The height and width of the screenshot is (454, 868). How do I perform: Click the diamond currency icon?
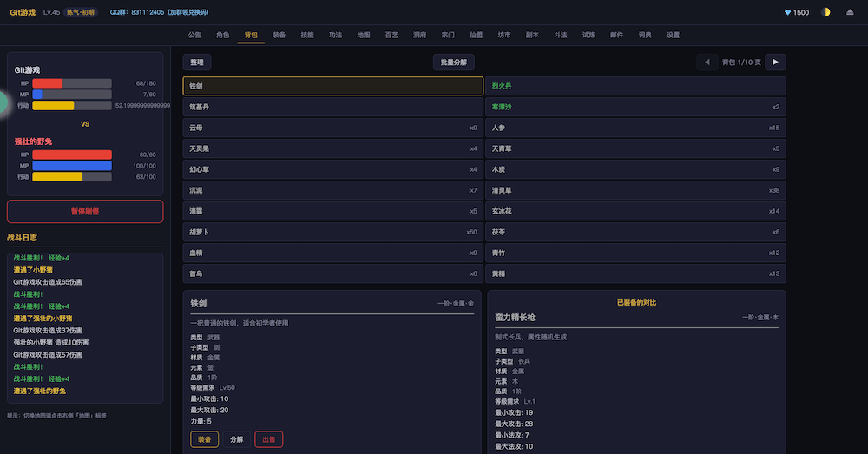pos(787,12)
